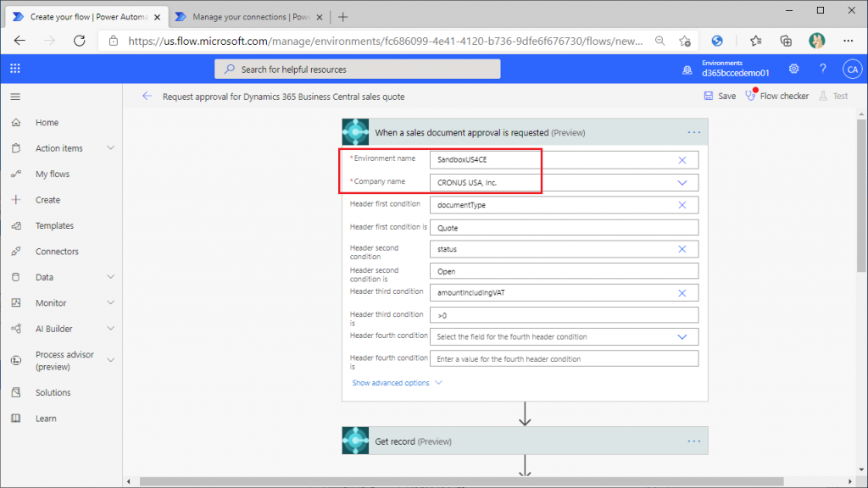Expand Show advanced options
Image resolution: width=868 pixels, height=488 pixels.
click(397, 383)
